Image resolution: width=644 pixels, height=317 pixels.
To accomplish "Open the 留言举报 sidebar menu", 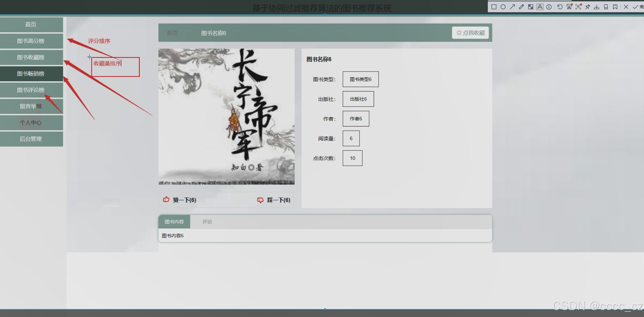I will (x=31, y=106).
